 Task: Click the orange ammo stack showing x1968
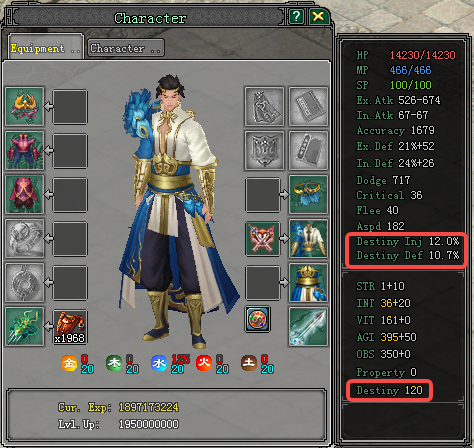(70, 327)
